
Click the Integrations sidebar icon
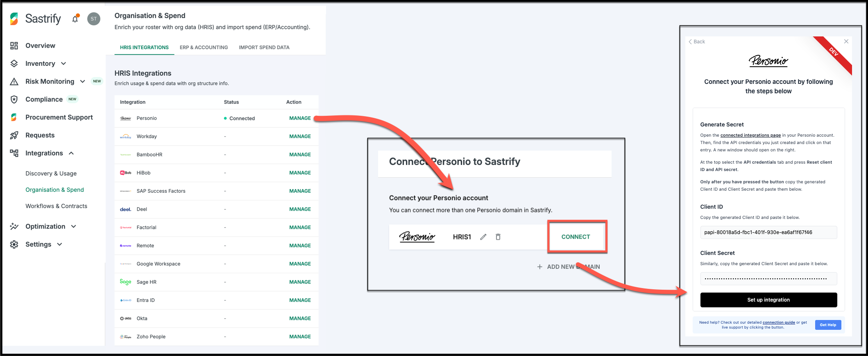[14, 153]
